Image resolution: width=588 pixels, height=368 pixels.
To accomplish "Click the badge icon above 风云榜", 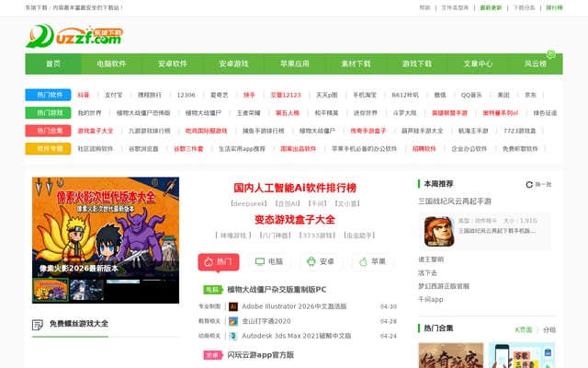I will click(550, 54).
